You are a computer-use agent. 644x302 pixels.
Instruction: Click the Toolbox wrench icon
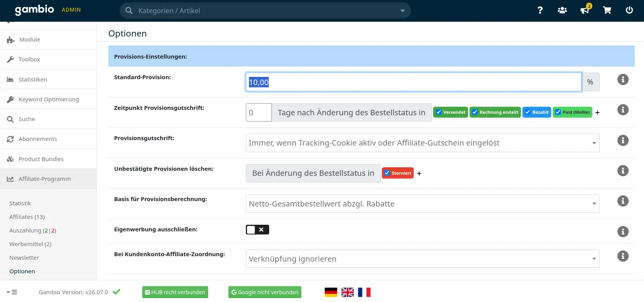click(10, 59)
